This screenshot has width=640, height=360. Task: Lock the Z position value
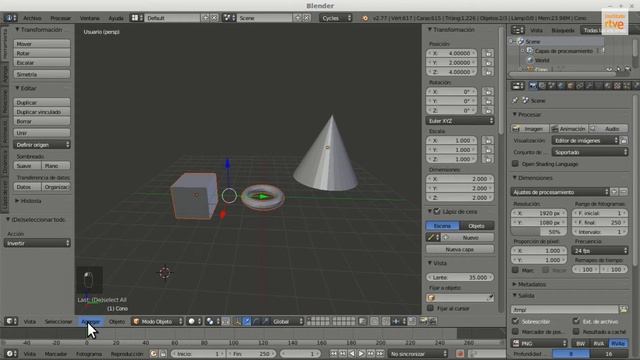(x=488, y=72)
